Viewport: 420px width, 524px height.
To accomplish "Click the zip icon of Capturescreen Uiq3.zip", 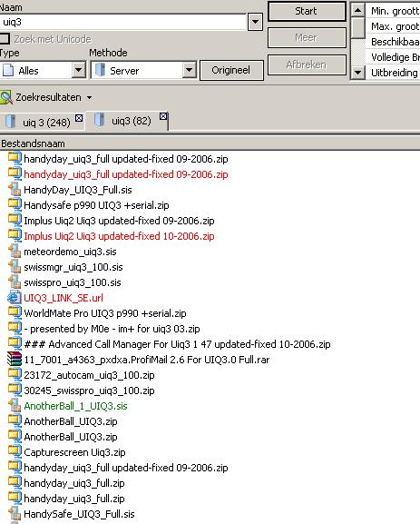I will pos(15,452).
